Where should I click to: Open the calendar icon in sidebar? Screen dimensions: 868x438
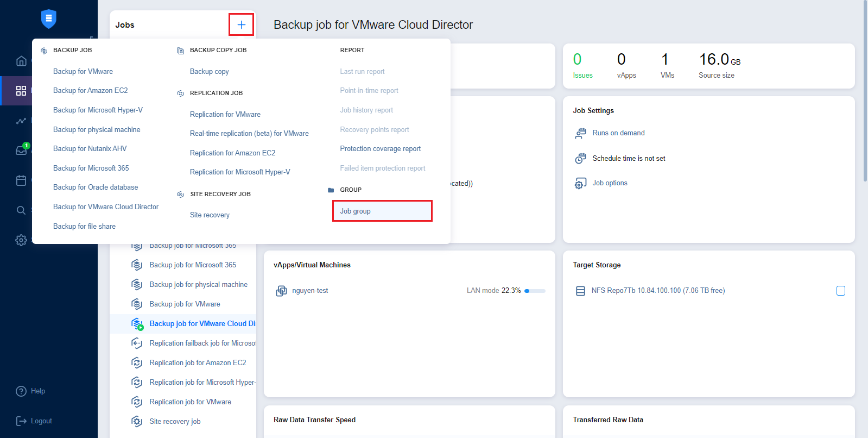point(21,180)
